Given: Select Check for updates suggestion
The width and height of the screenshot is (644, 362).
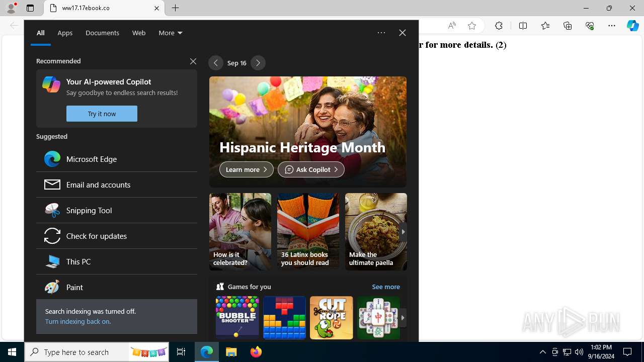Looking at the screenshot, I should (x=117, y=236).
